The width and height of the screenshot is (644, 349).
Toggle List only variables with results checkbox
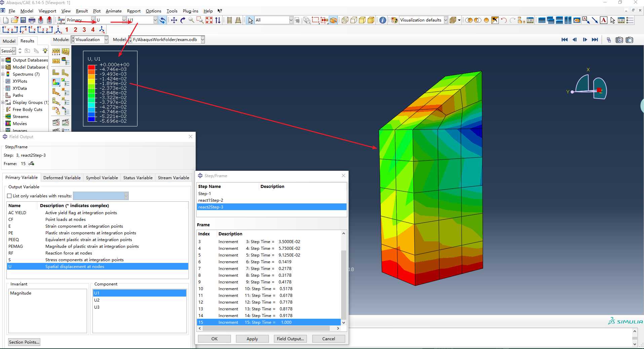[x=9, y=196]
